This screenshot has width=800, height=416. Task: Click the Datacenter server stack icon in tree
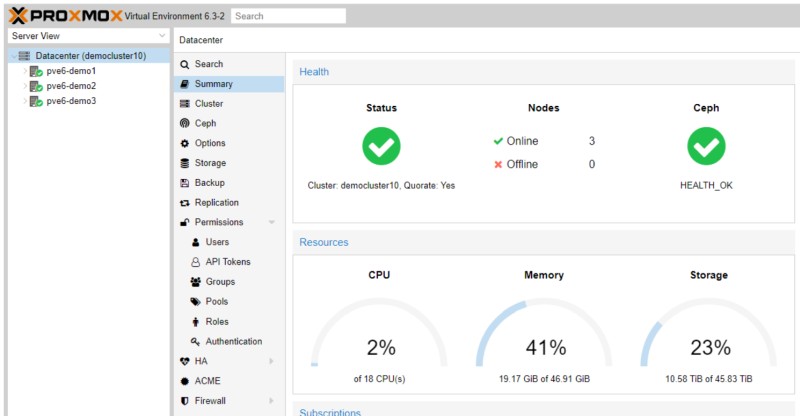click(x=24, y=56)
